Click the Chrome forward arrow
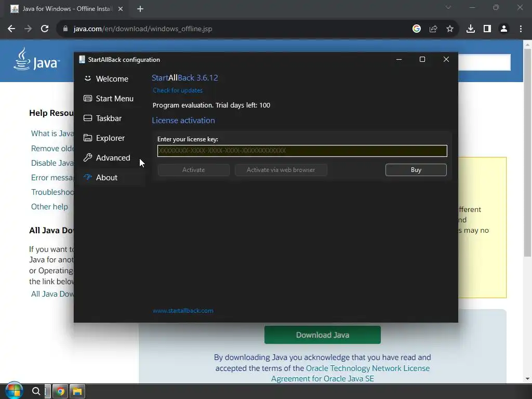 click(x=28, y=29)
